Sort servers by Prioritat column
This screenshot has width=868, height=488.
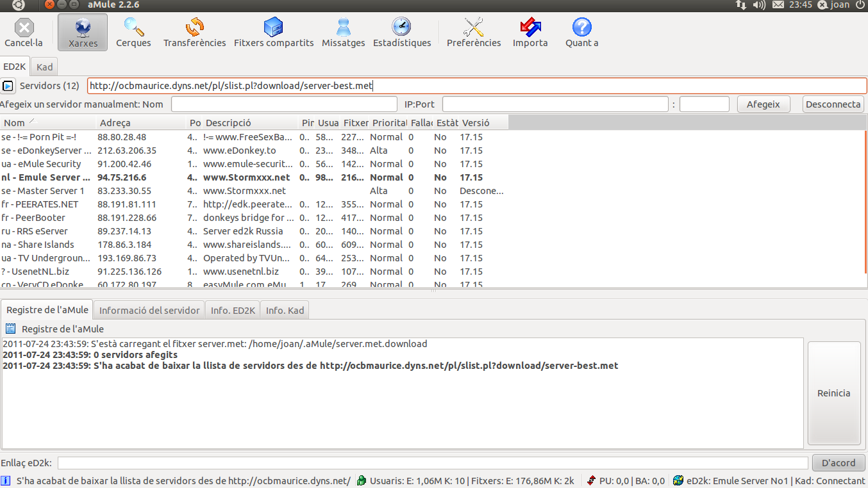(x=388, y=122)
